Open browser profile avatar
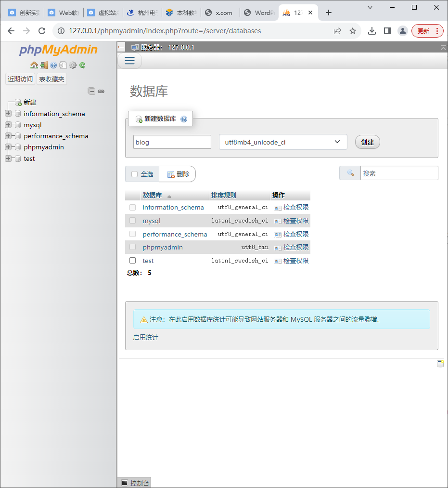This screenshot has width=448, height=488. point(403,31)
